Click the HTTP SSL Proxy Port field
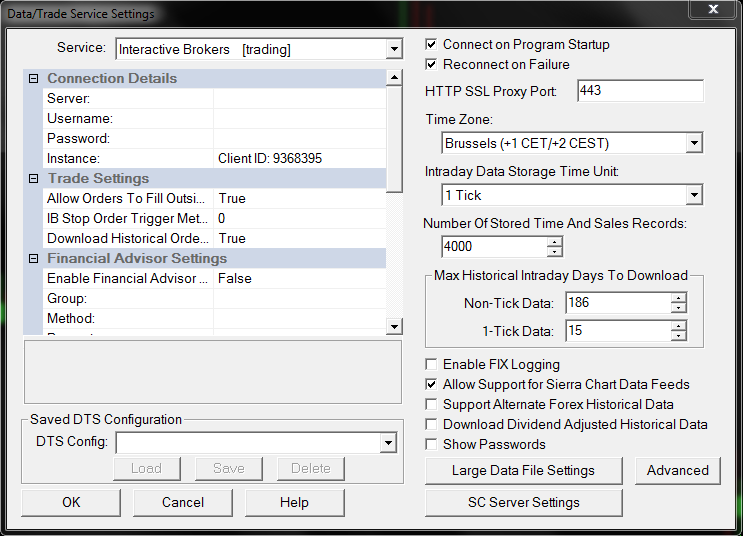The image size is (743, 536). click(x=640, y=91)
